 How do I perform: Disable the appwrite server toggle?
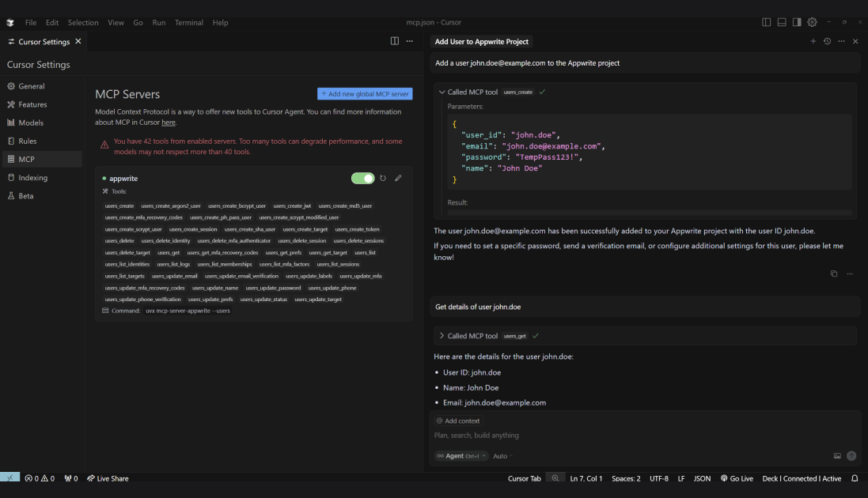(x=362, y=179)
